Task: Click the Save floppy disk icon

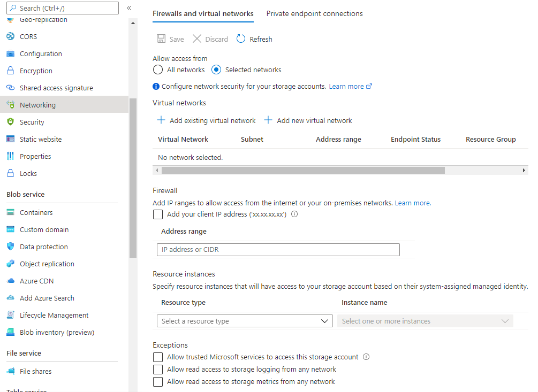Action: 161,39
